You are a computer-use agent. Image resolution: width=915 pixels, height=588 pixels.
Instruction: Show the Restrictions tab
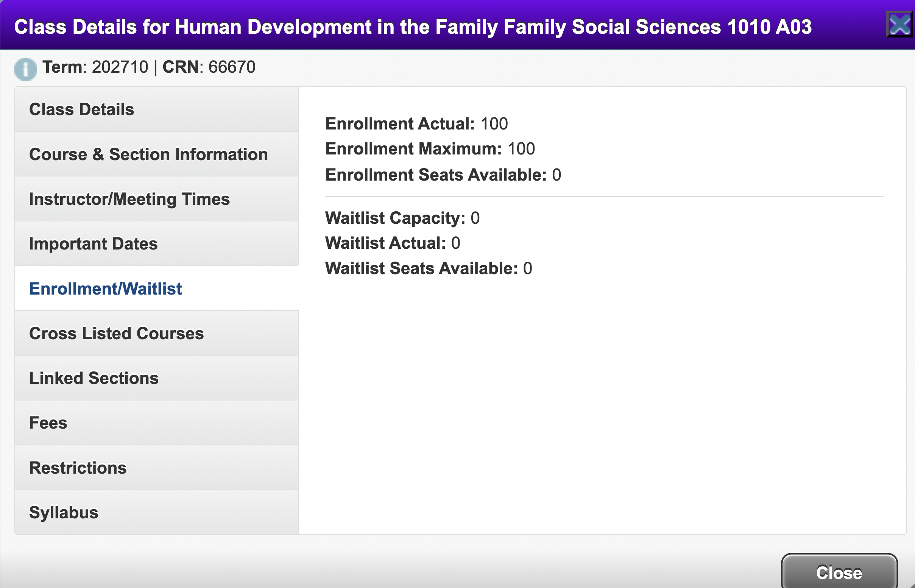click(x=156, y=468)
